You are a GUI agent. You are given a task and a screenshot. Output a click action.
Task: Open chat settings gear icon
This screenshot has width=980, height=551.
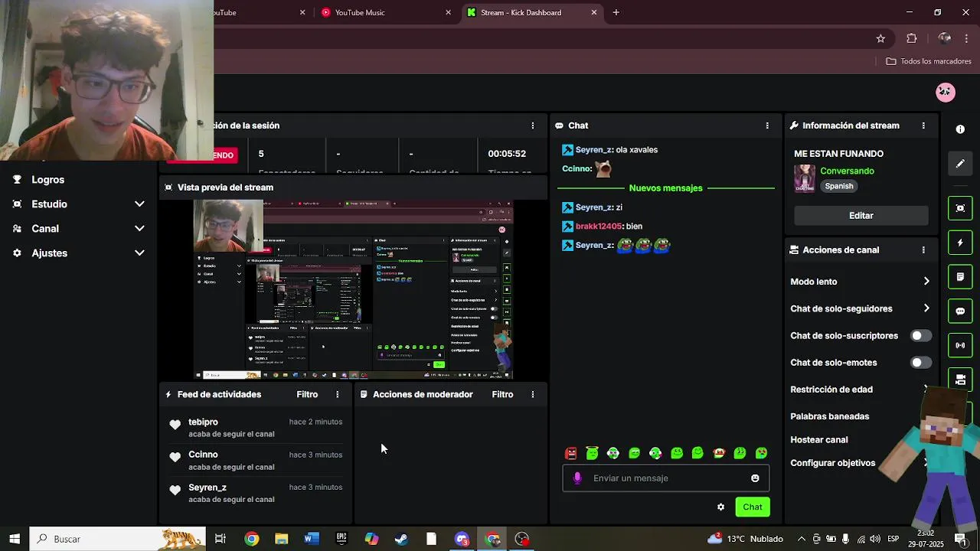click(720, 507)
